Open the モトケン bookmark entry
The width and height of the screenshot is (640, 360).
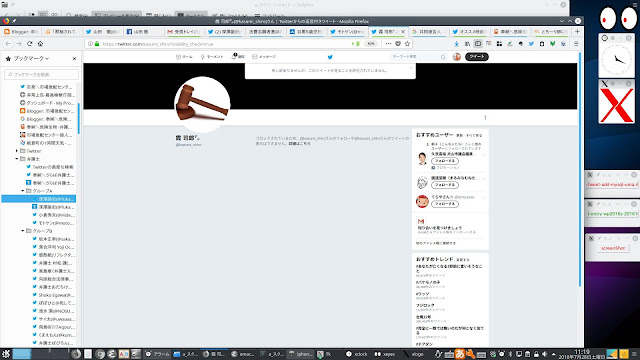[53, 223]
